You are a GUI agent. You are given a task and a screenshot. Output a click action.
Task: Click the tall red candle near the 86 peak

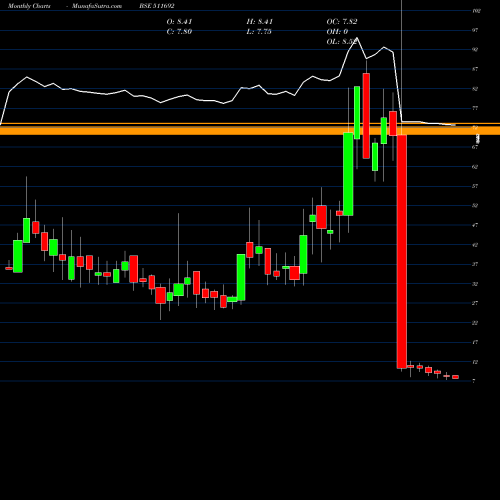[366, 116]
